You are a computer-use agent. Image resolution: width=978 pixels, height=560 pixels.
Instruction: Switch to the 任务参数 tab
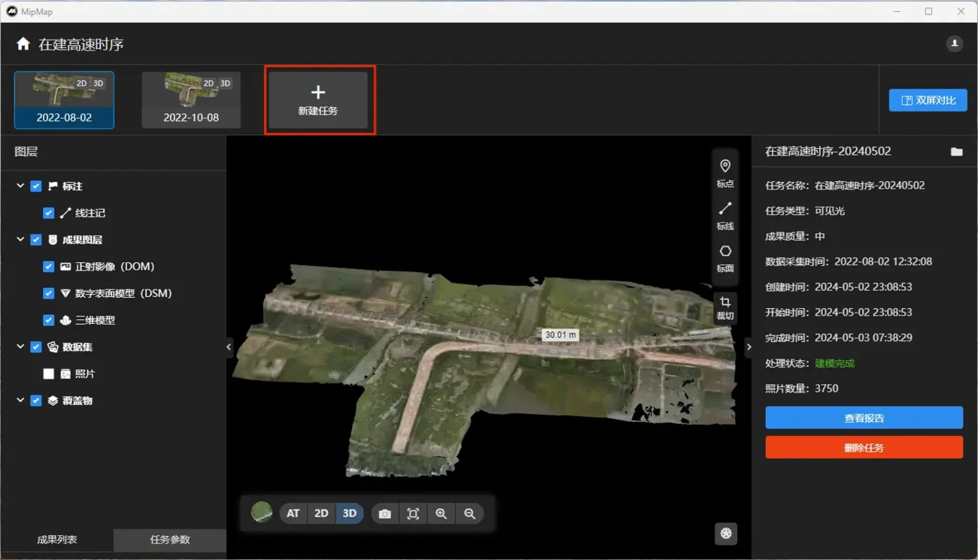pyautogui.click(x=170, y=540)
